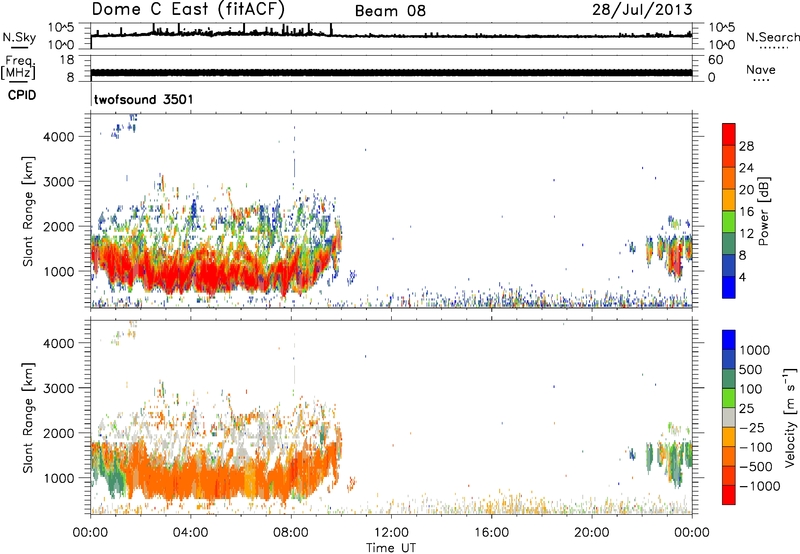Click "Slant Range [km]" label of the velocity panel
Image resolution: width=800 pixels, height=554 pixels.
click(28, 418)
